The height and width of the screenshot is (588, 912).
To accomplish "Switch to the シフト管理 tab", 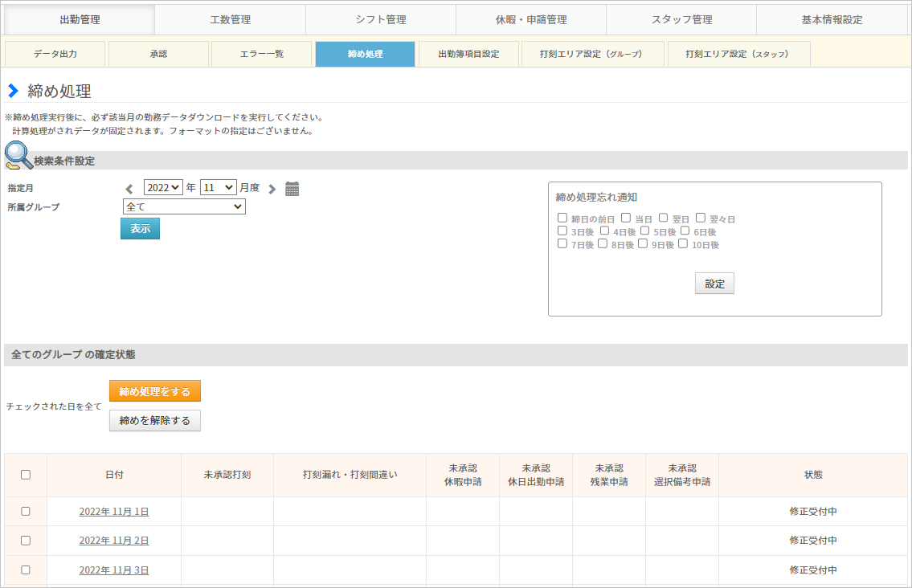I will 380,20.
